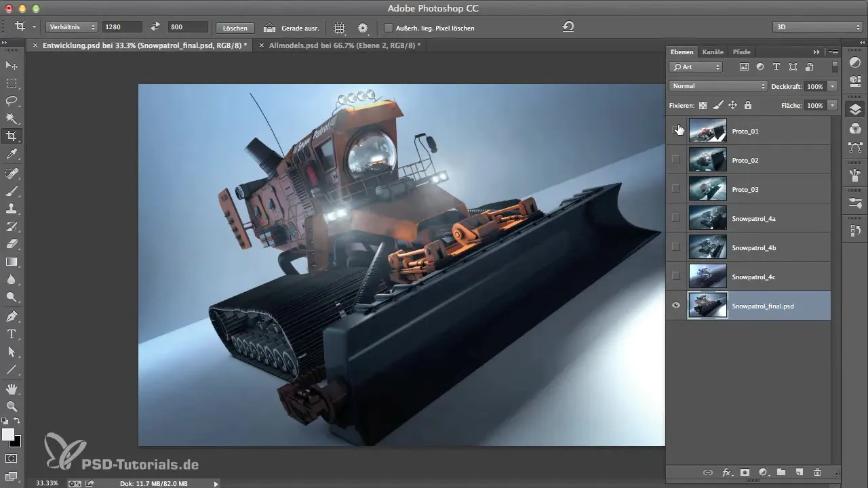Viewport: 868px width, 488px height.
Task: Switch to the Pfade tab
Action: click(741, 52)
